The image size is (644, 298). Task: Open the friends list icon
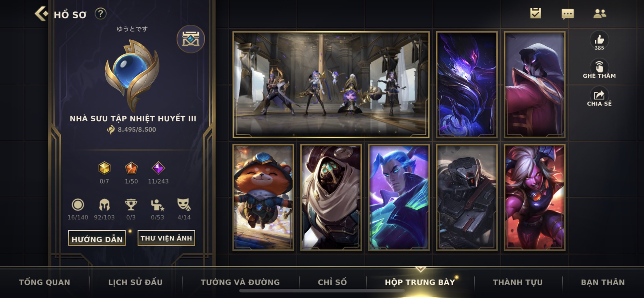600,14
